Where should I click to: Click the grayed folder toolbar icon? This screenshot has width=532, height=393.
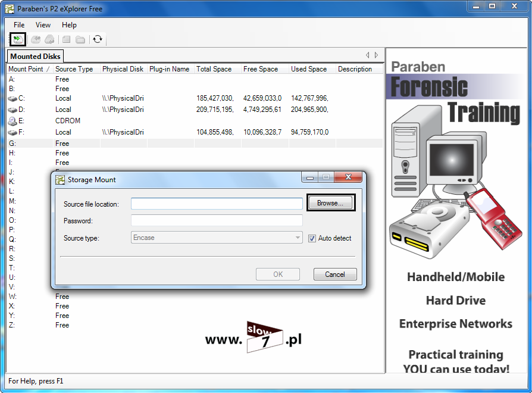(80, 40)
